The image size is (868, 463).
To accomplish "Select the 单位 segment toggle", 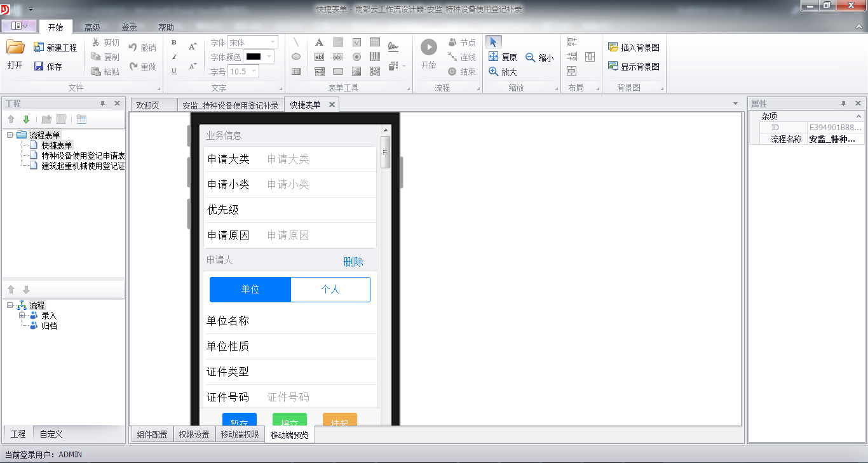I will 250,289.
